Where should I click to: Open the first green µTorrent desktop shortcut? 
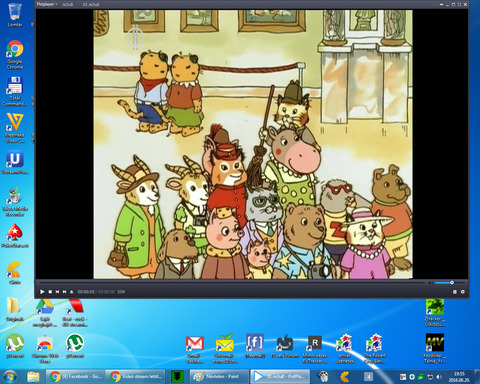point(15,346)
